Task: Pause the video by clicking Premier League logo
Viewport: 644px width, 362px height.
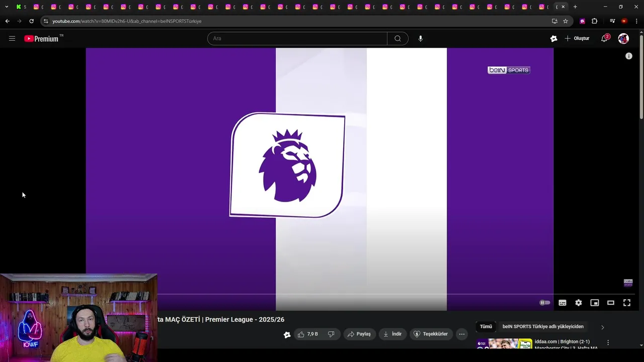Action: click(x=287, y=165)
